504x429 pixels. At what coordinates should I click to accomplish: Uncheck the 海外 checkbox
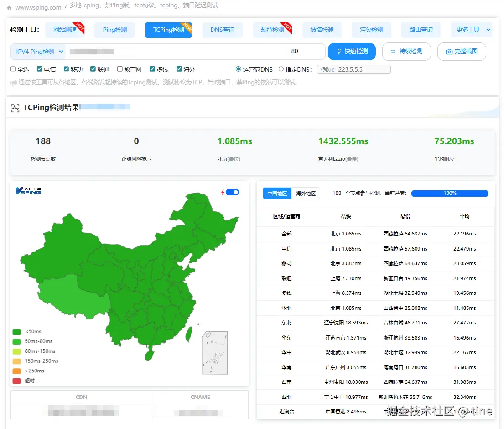tap(179, 69)
